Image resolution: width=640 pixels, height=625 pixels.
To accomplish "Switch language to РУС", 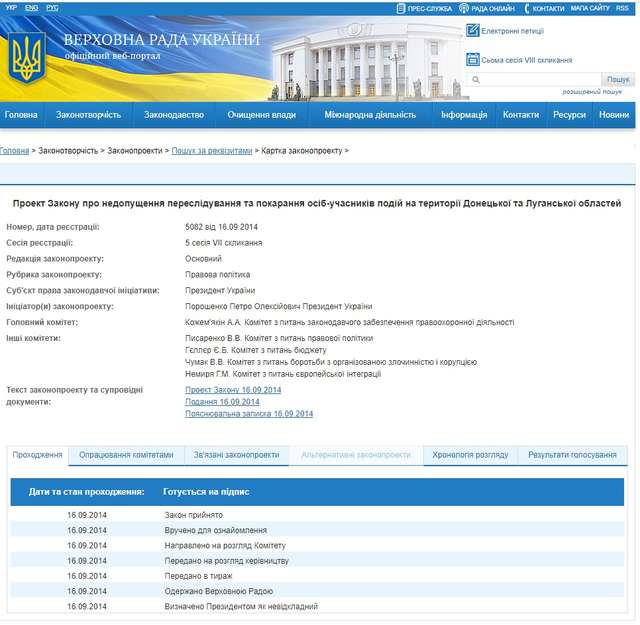I will pos(52,8).
